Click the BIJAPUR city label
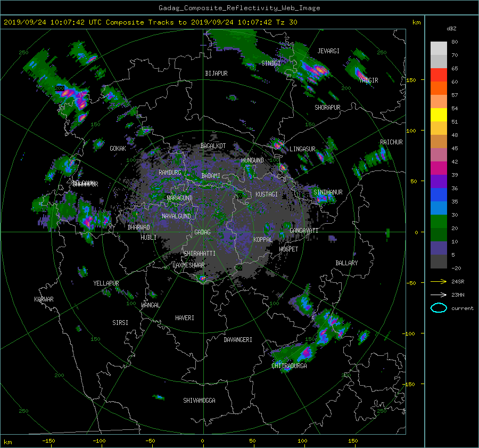 pos(216,74)
